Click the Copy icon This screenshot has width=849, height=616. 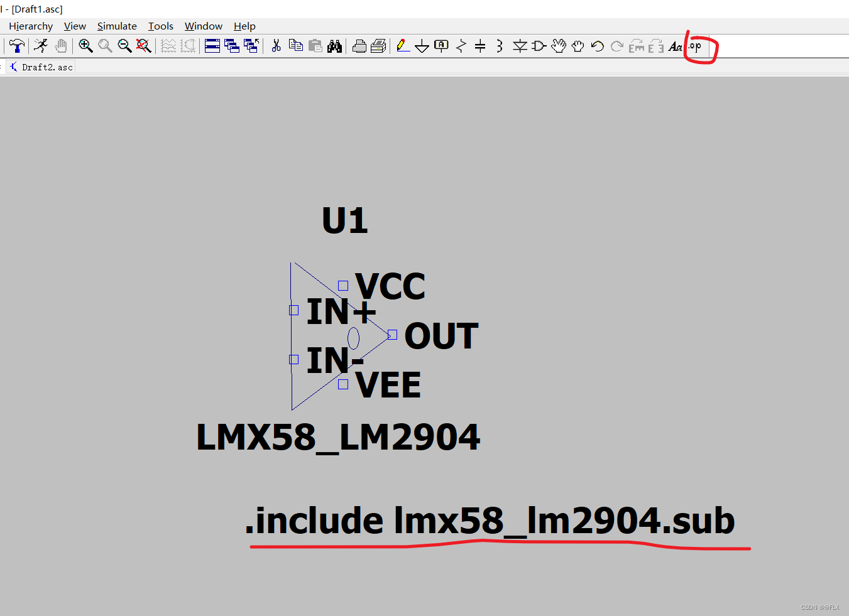tap(295, 46)
